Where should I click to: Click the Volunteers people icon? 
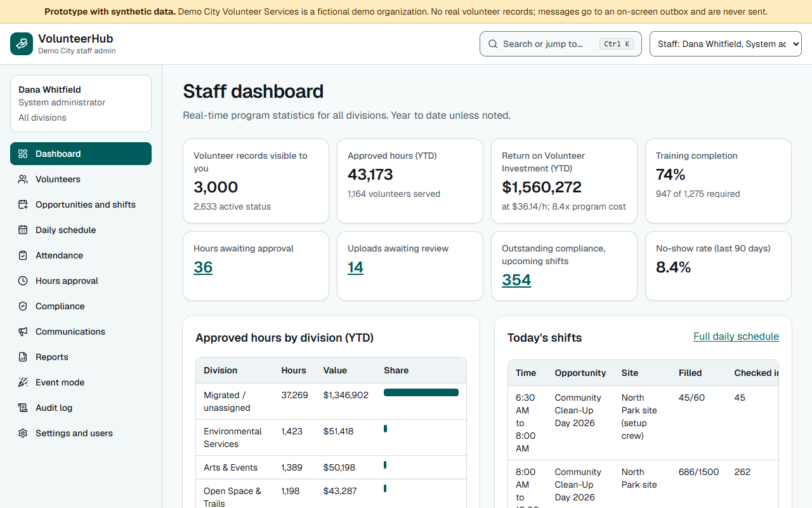23,179
